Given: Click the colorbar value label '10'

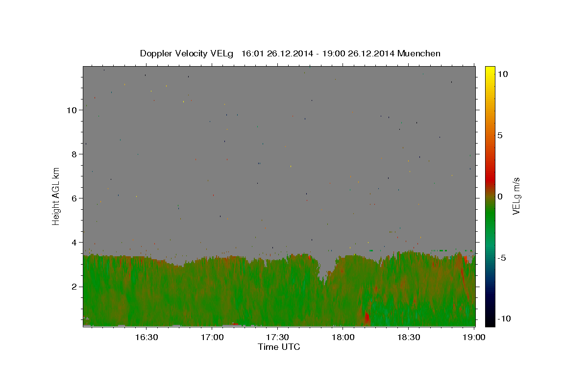Looking at the screenshot, I should (502, 73).
